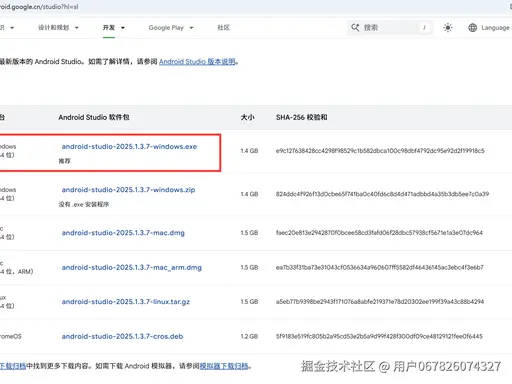
Task: Click the browser address bar URL
Action: pyautogui.click(x=39, y=7)
